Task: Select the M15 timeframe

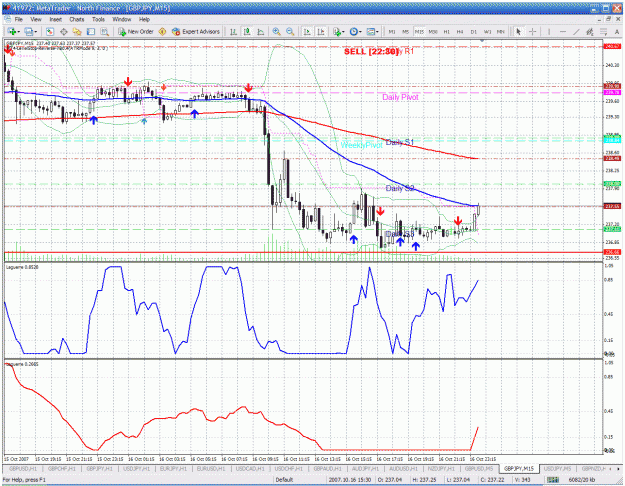Action: point(419,31)
